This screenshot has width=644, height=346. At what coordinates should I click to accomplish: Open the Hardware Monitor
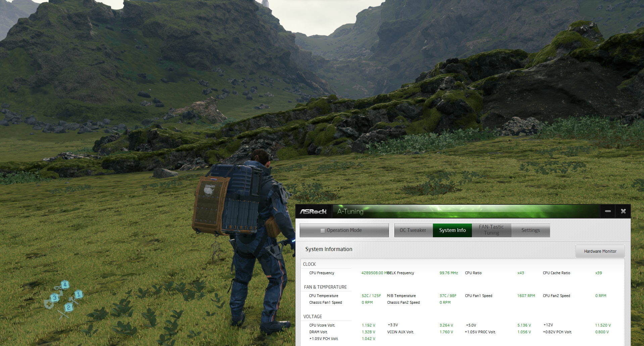[x=600, y=251]
